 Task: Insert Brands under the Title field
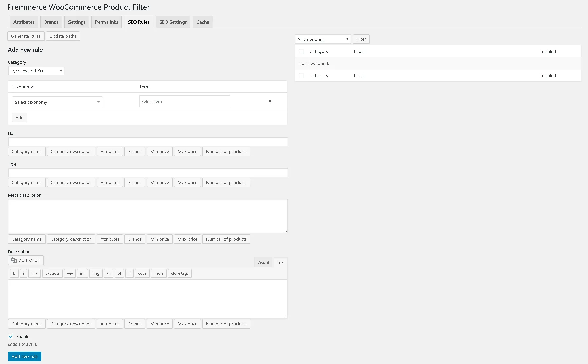(x=135, y=183)
